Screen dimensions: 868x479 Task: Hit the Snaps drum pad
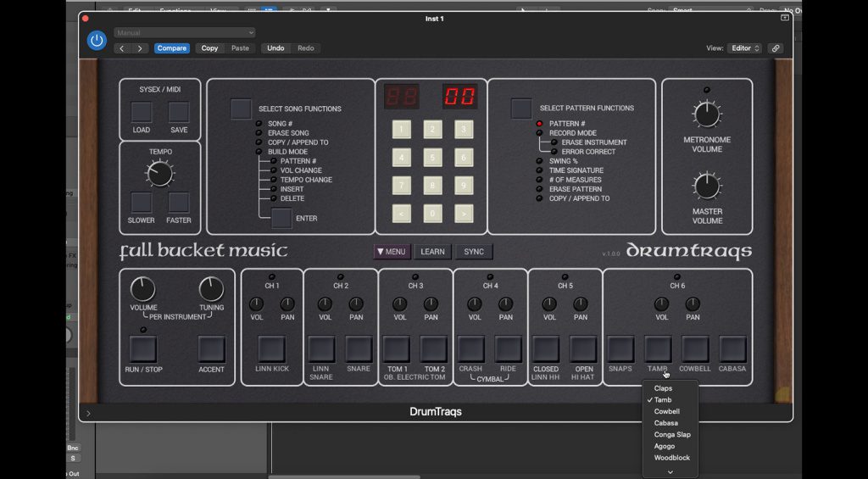point(620,349)
